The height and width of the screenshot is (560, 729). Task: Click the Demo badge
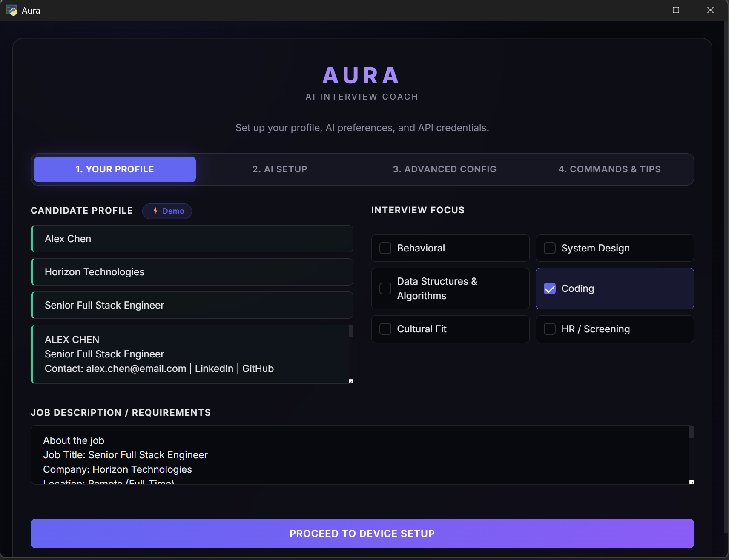tap(167, 211)
